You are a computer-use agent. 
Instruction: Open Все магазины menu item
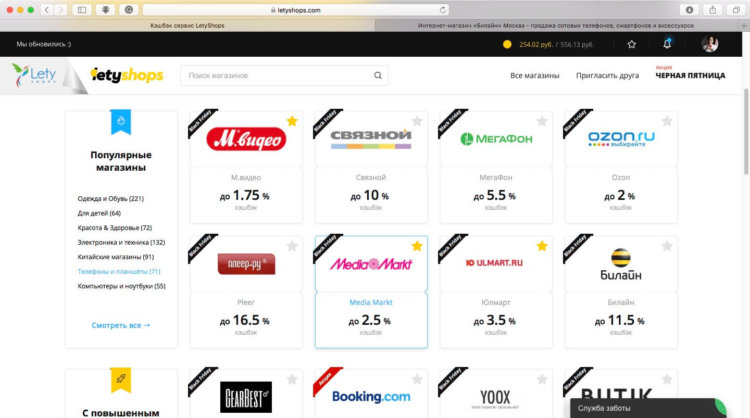point(534,76)
